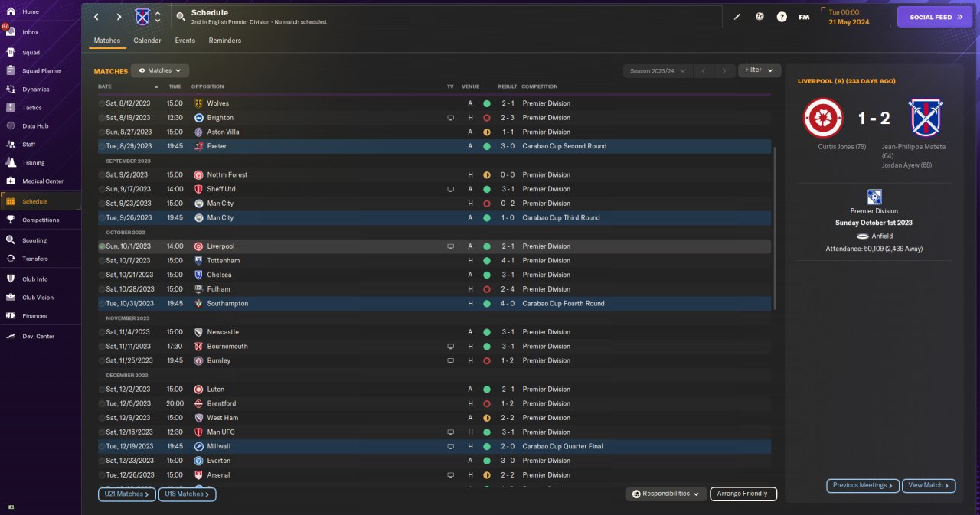Open U18 Matches
This screenshot has height=515, width=980.
coord(187,494)
